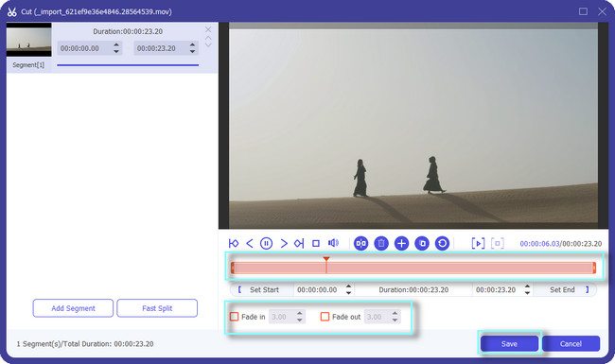Jump to the start of the video
The image size is (615, 364).
[x=234, y=243]
